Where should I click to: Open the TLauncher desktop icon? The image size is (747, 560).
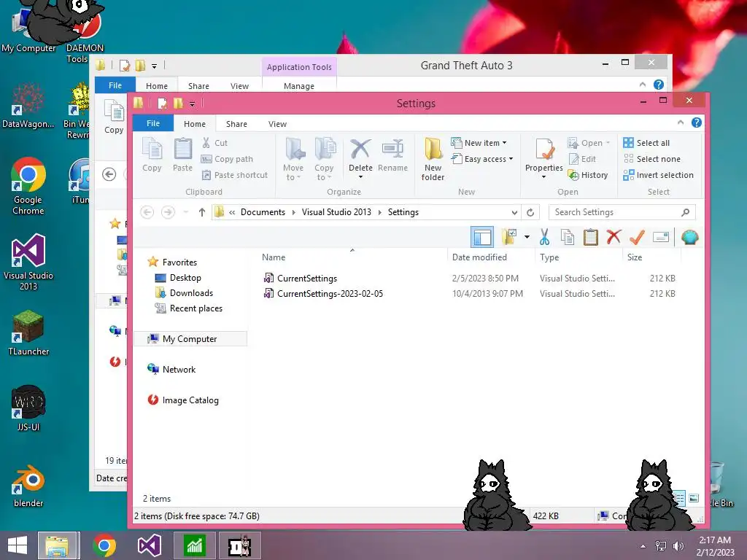tap(28, 332)
